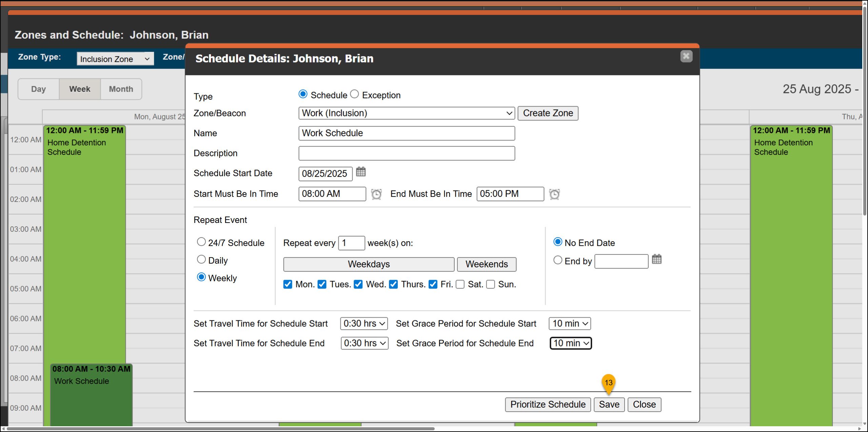Select the 24/7 Schedule radio option
Viewport: 868px width, 432px height.
(x=201, y=242)
